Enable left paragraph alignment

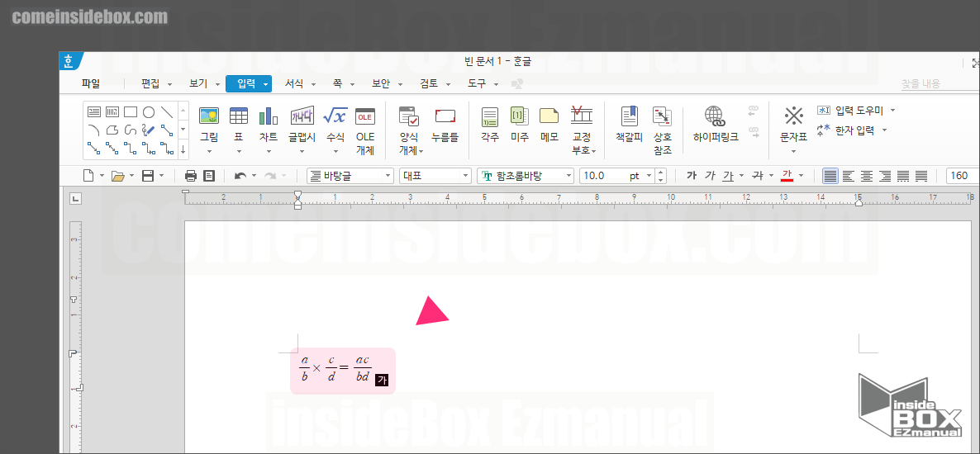(848, 176)
